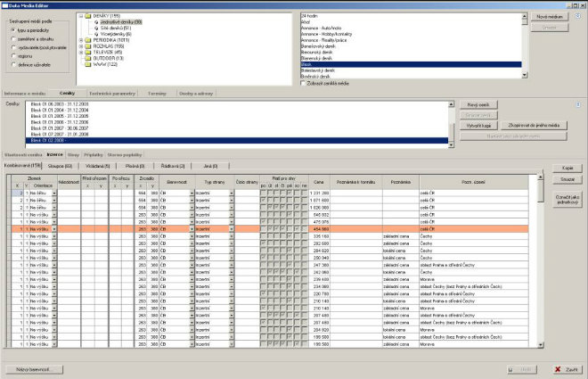Image resolution: width=588 pixels, height=379 pixels.
Task: Click the Nový ceník button
Action: (478, 105)
